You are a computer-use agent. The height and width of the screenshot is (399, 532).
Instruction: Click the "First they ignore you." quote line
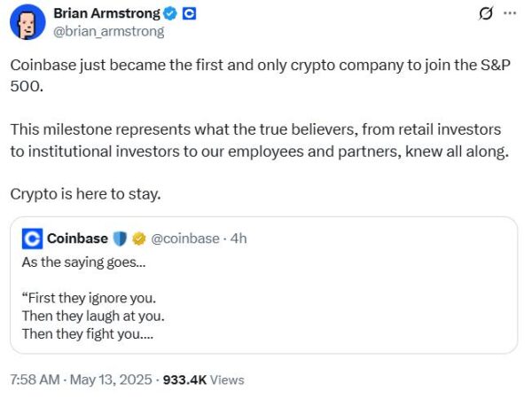93,297
